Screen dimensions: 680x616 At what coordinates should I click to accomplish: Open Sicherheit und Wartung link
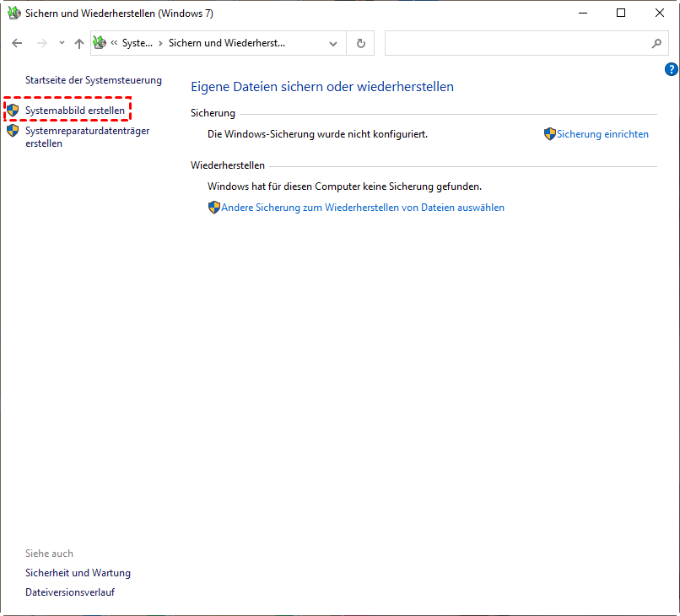(x=78, y=573)
